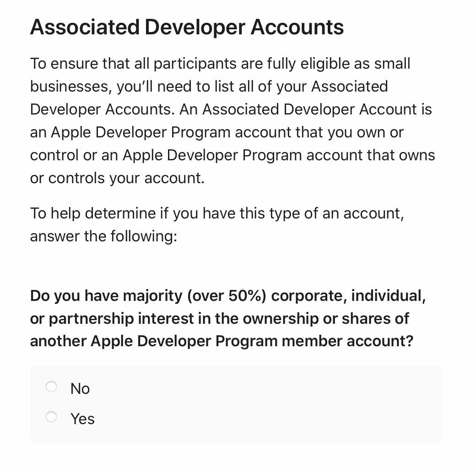Click the "Yes" option label text
The image size is (476, 469).
coord(82,419)
